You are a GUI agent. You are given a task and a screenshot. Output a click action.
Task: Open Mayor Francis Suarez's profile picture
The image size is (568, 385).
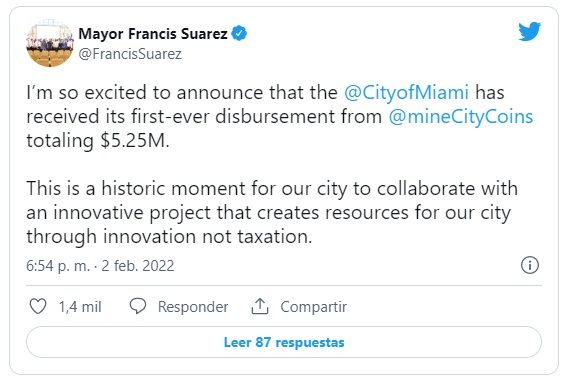[50, 43]
